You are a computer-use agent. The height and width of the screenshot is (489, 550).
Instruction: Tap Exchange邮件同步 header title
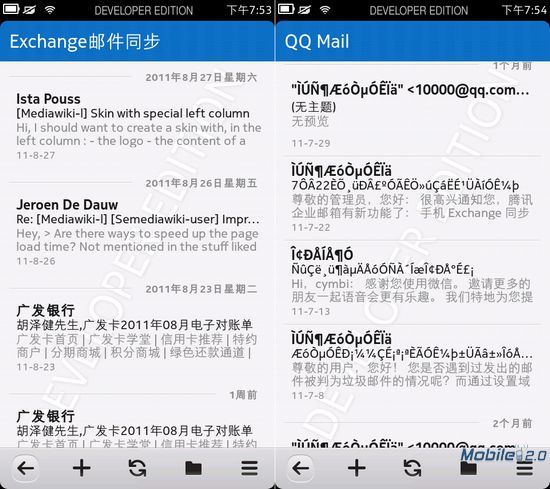[x=85, y=41]
